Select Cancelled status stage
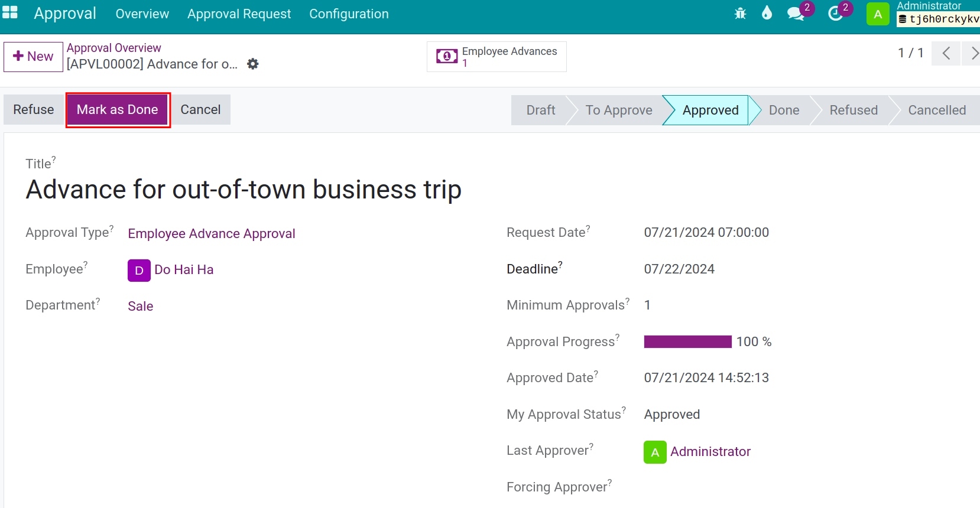The width and height of the screenshot is (980, 508). [937, 110]
